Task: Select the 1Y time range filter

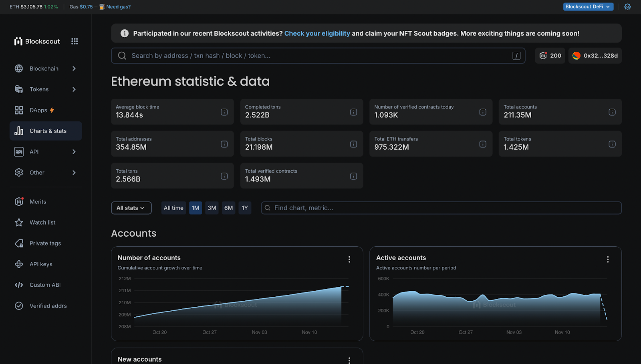Action: pyautogui.click(x=245, y=208)
